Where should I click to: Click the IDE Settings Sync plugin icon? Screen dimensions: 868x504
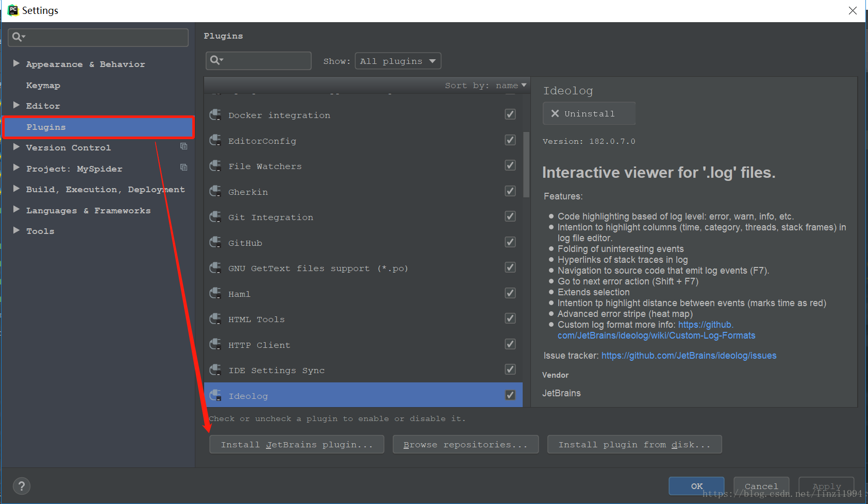tap(215, 370)
